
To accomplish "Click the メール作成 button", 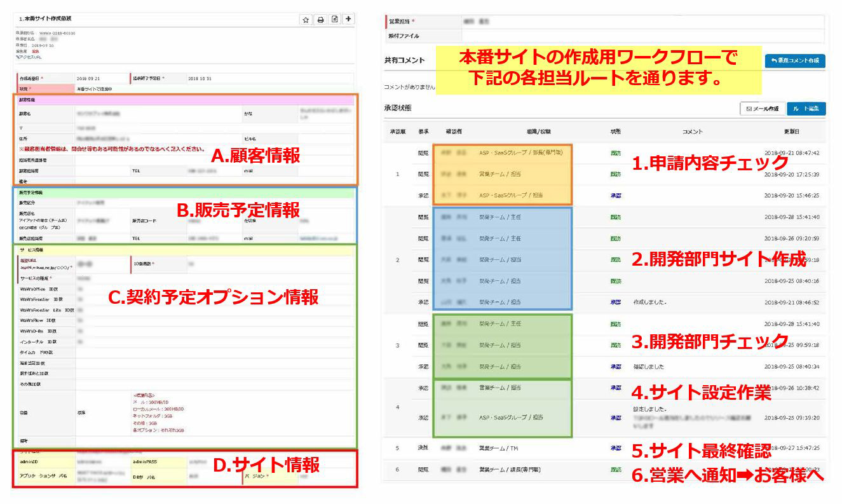I will tap(762, 109).
